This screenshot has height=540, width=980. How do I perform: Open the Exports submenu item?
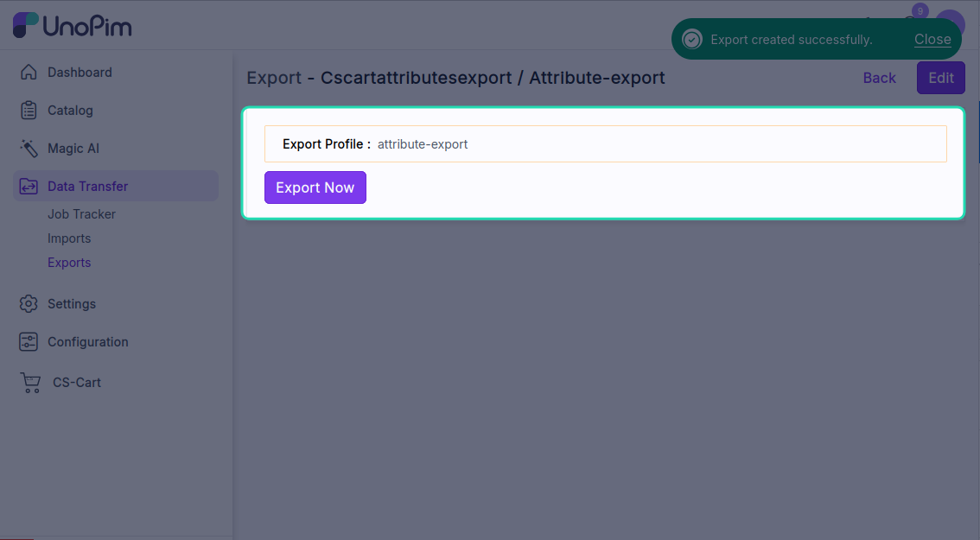[69, 263]
